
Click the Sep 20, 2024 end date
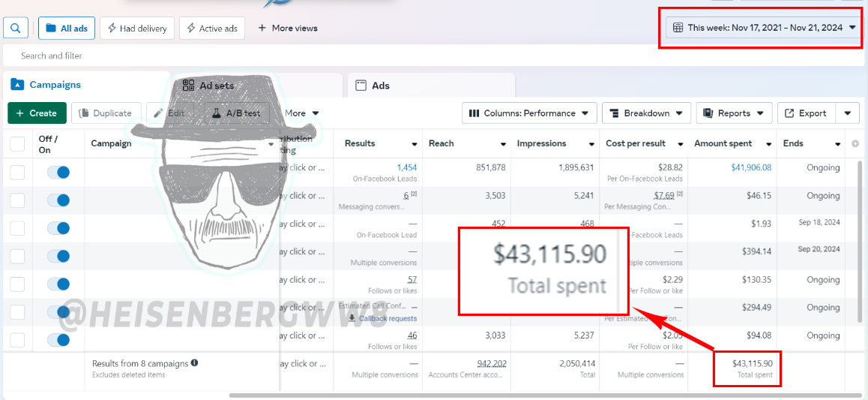click(x=819, y=249)
